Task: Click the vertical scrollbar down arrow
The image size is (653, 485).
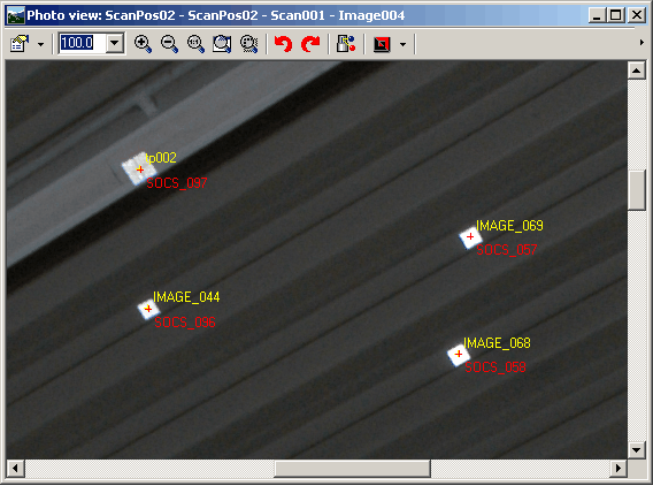Action: (x=636, y=449)
